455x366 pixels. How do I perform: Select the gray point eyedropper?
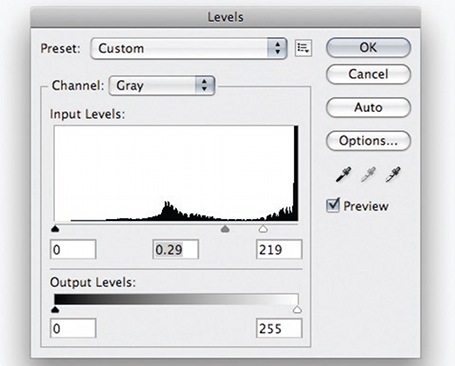[x=368, y=174]
